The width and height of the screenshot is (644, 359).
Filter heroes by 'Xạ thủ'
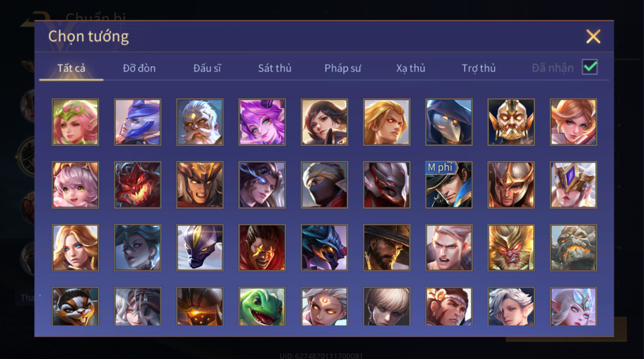pos(411,68)
